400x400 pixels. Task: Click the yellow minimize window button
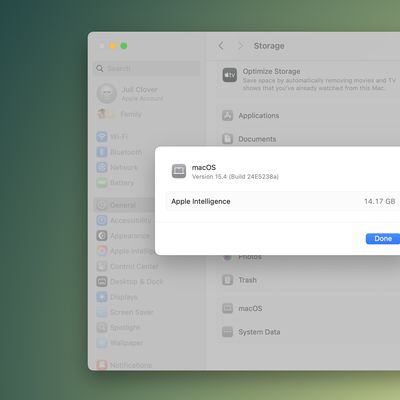(x=113, y=46)
